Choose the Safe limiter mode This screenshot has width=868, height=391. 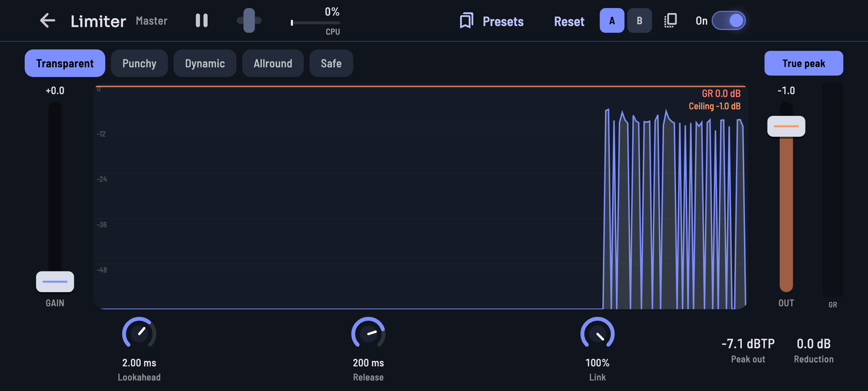(x=331, y=63)
